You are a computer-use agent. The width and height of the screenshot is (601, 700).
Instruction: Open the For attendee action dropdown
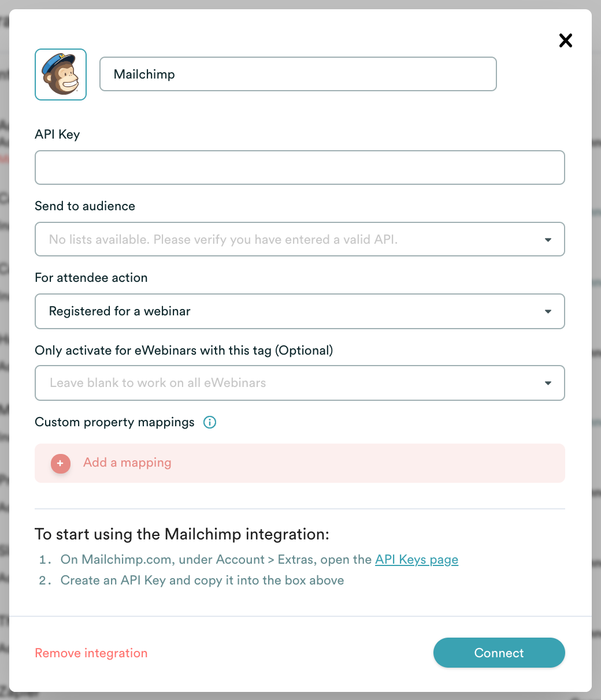coord(299,311)
